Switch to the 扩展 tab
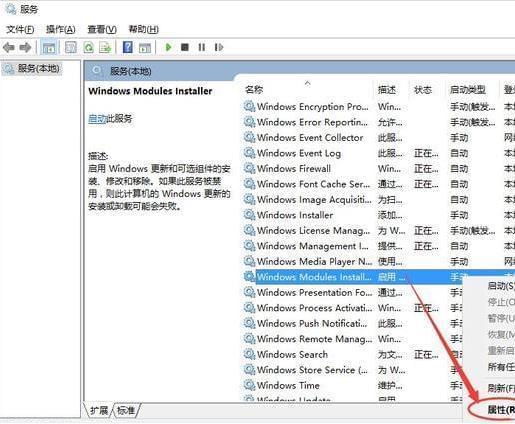Viewport: 515px width, 424px height. tap(99, 410)
